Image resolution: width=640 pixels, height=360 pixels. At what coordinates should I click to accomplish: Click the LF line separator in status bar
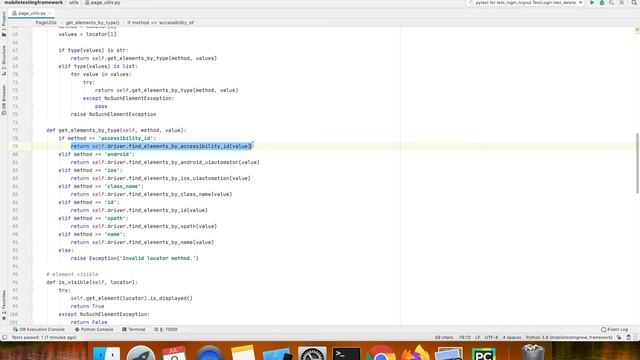tap(478, 338)
